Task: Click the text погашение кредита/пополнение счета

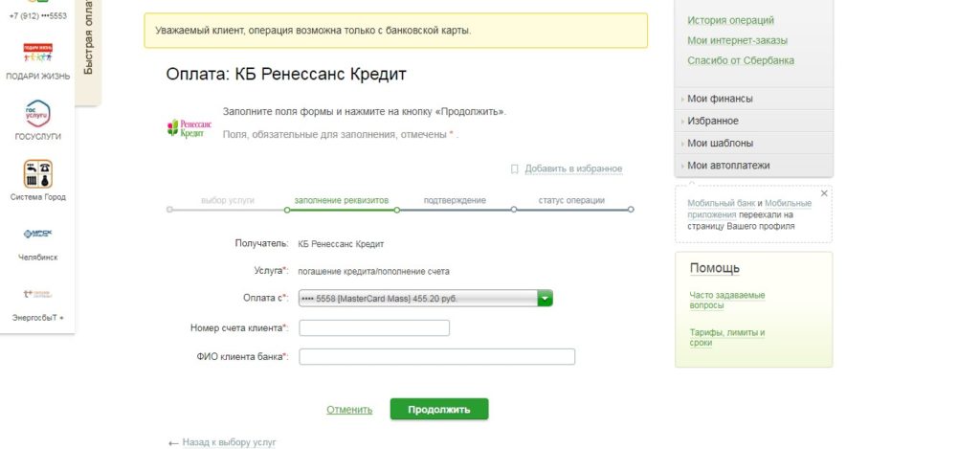Action: tap(374, 271)
